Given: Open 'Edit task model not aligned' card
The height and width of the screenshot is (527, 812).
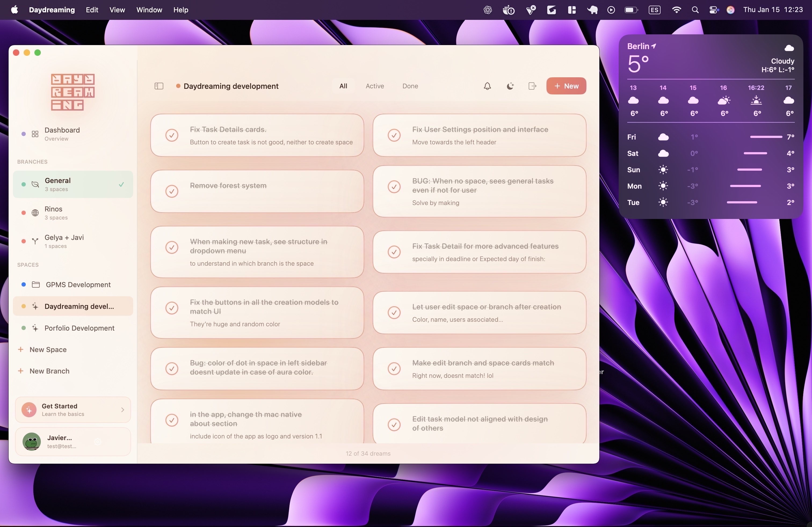Looking at the screenshot, I should pos(479,423).
